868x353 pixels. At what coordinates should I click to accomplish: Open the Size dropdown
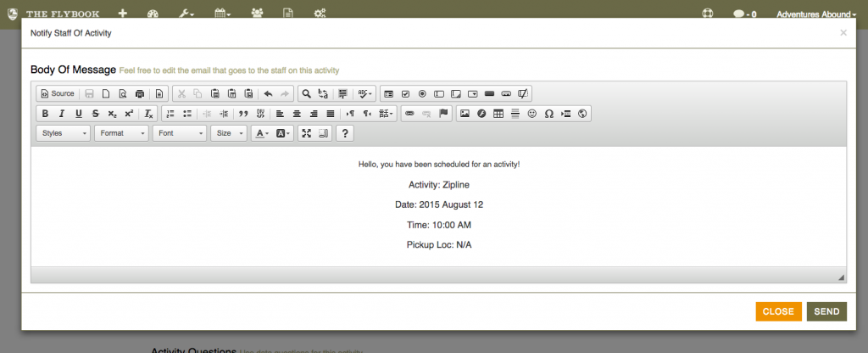pyautogui.click(x=229, y=133)
